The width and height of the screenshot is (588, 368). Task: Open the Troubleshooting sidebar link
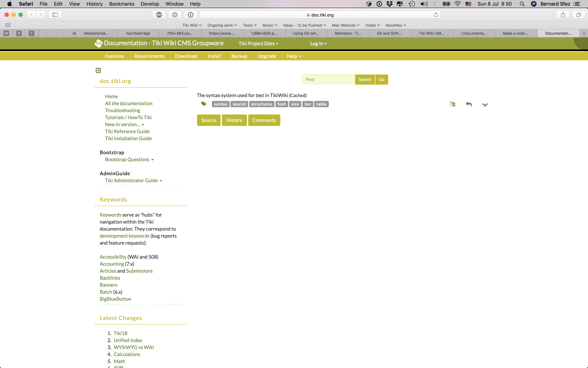[x=122, y=110]
